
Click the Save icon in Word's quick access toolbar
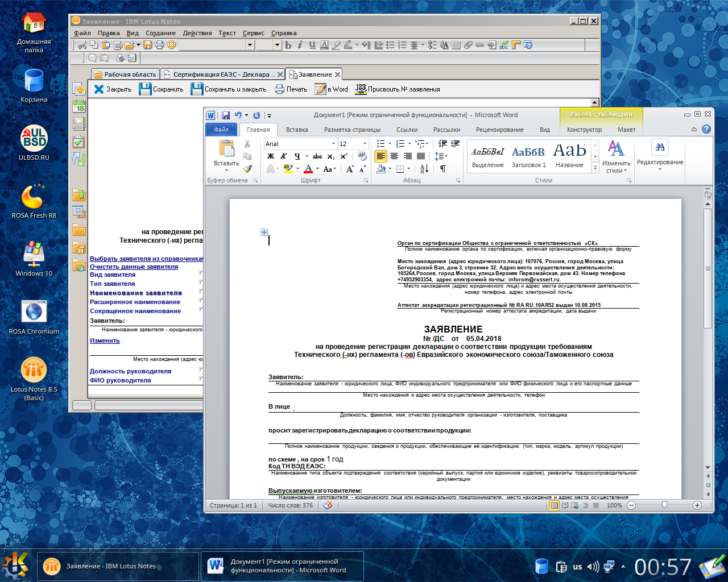coord(226,115)
